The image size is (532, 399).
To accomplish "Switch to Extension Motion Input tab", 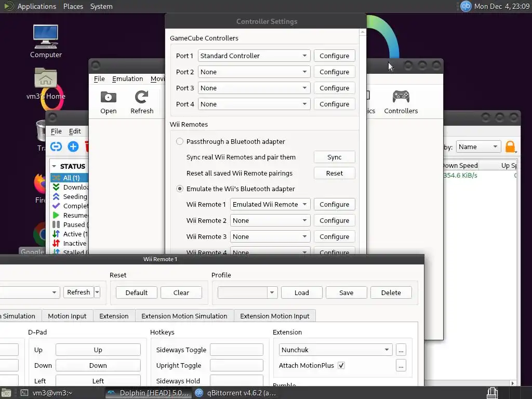I will click(275, 316).
